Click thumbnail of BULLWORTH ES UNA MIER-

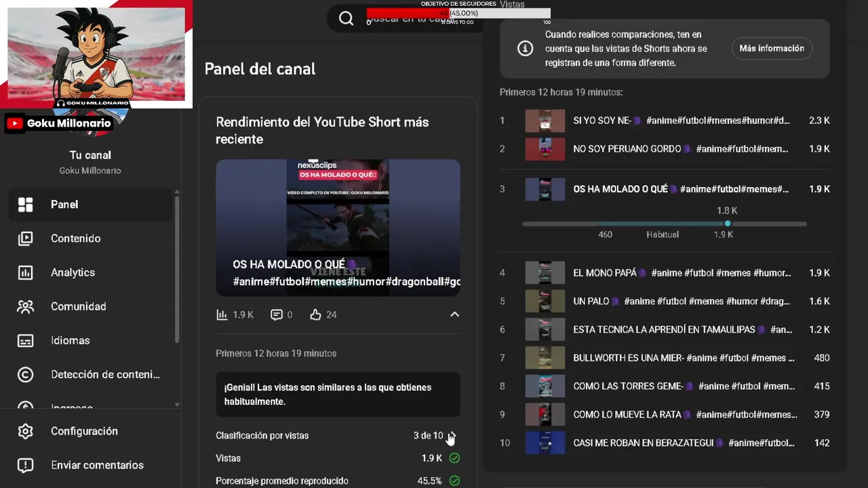545,358
